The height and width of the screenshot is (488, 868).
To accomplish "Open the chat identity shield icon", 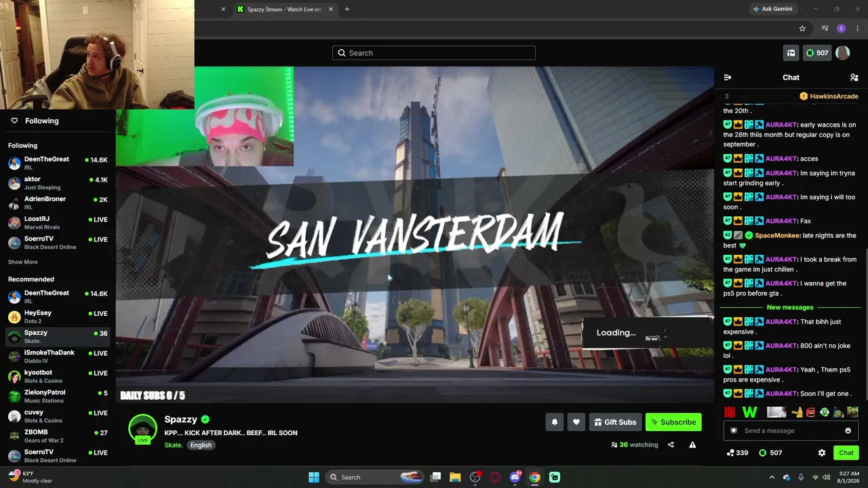I will point(733,430).
